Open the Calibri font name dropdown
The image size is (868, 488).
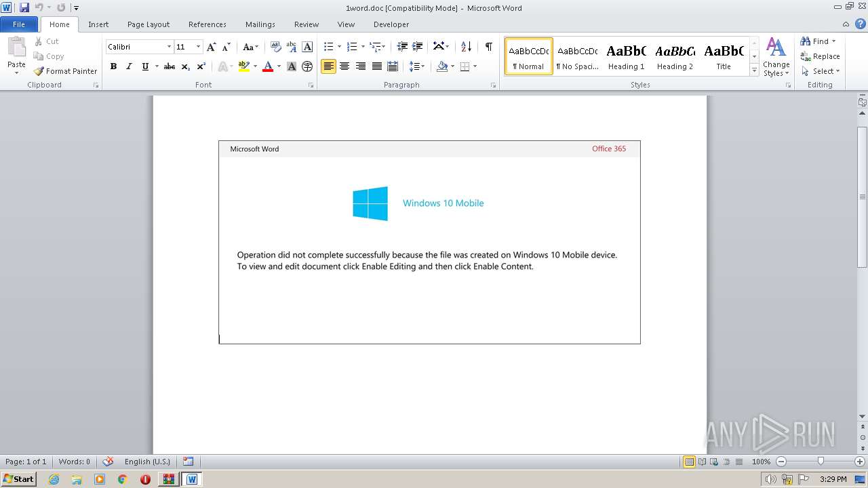169,47
